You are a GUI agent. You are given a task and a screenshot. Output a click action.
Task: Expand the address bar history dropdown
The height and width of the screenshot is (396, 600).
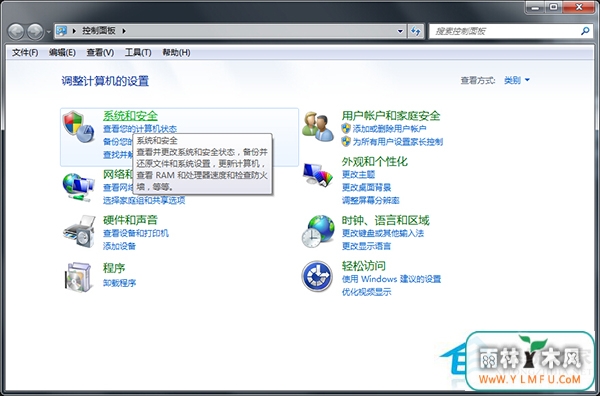tap(400, 31)
